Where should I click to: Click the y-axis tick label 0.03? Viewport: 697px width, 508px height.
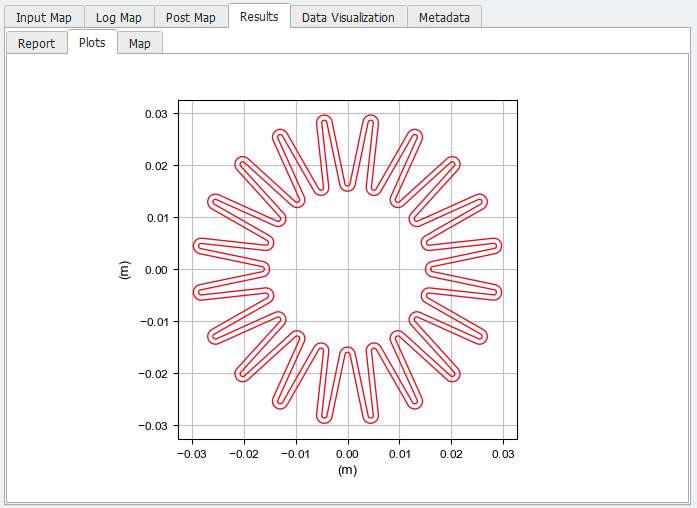(x=156, y=114)
